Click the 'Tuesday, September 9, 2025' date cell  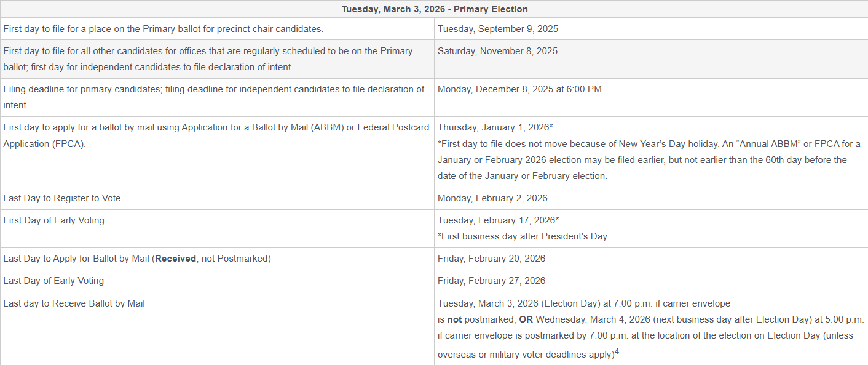tap(498, 29)
